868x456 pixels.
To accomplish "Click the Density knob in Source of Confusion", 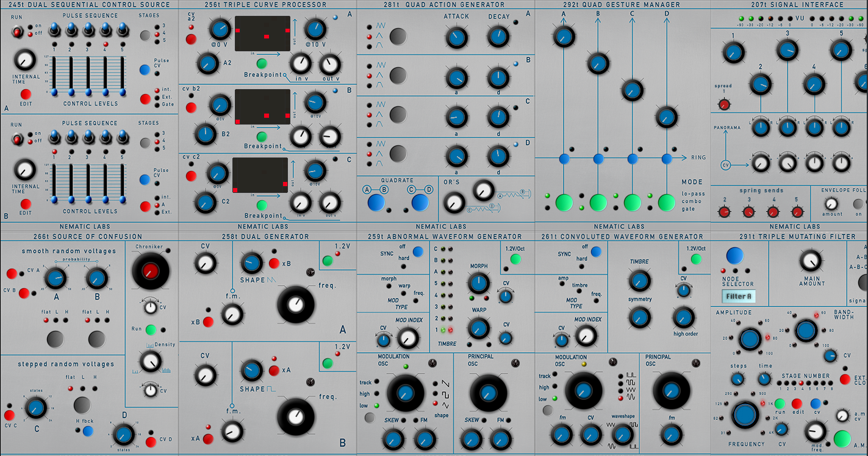I will (149, 361).
